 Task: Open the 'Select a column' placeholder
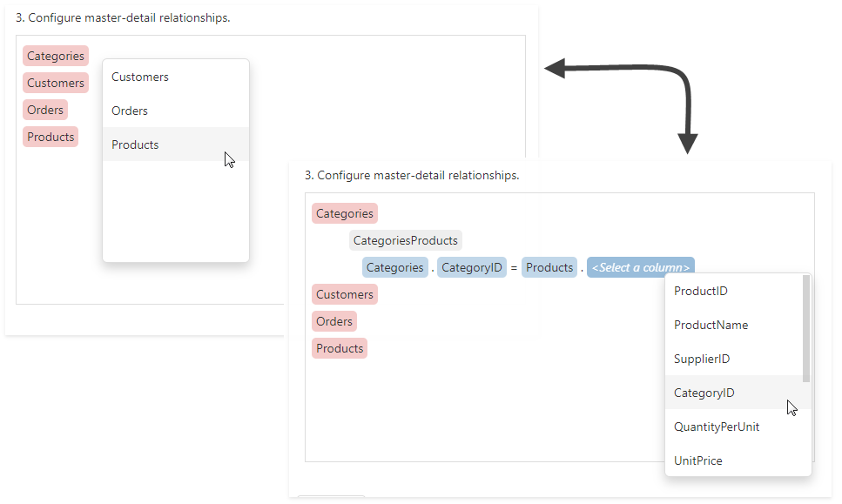(x=640, y=267)
